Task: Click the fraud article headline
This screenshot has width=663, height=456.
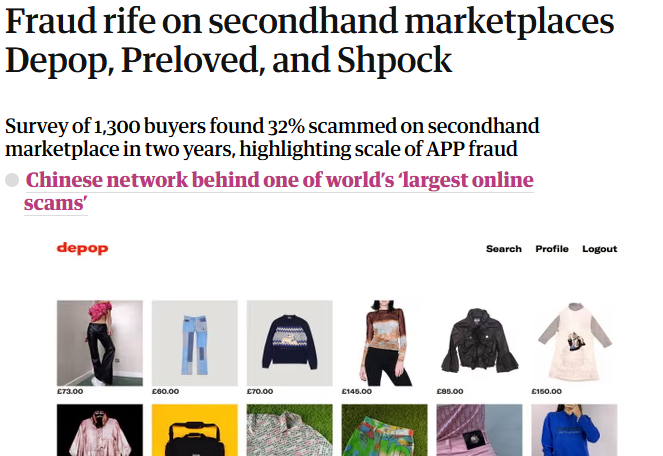Action: (310, 42)
